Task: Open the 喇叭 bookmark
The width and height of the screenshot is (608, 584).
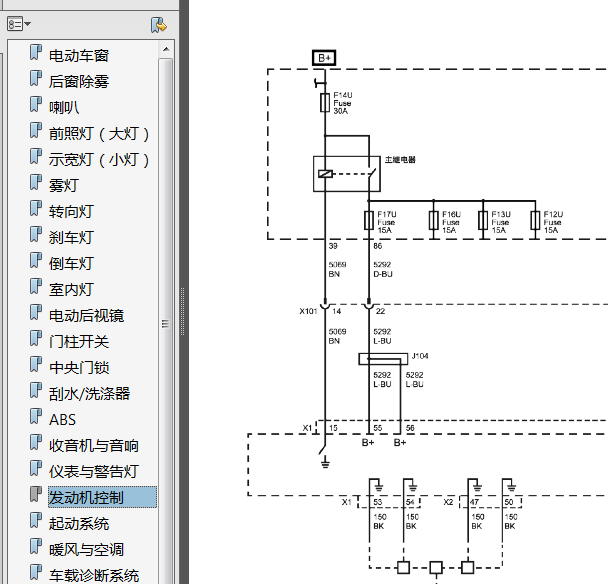Action: tap(64, 108)
